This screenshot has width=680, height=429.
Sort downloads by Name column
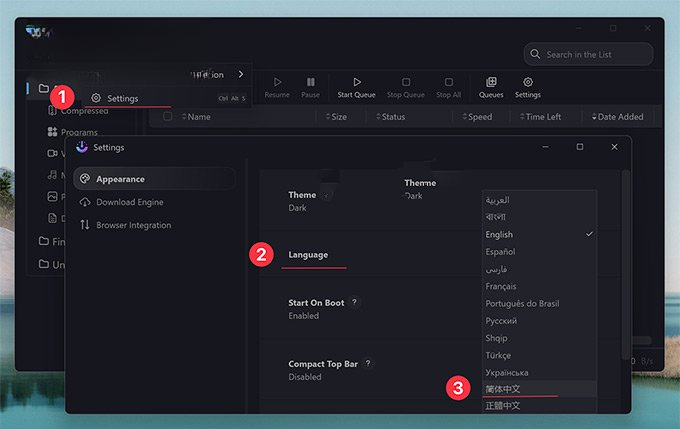[x=196, y=117]
